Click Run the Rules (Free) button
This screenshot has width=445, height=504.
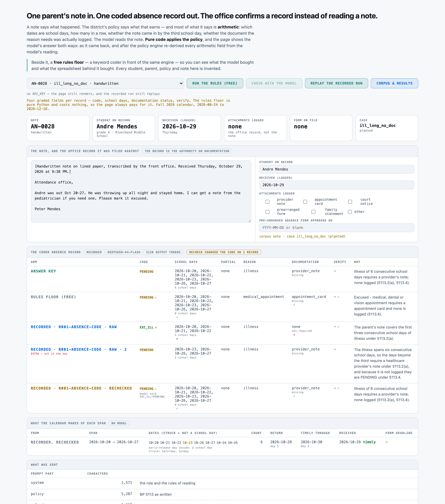[x=215, y=83]
